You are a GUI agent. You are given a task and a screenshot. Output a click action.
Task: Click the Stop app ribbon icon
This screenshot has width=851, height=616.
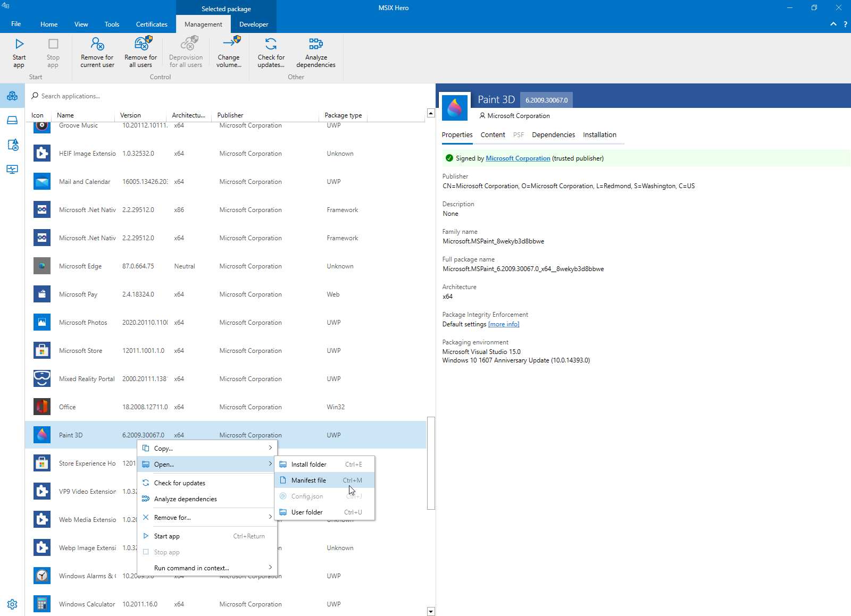coord(53,44)
